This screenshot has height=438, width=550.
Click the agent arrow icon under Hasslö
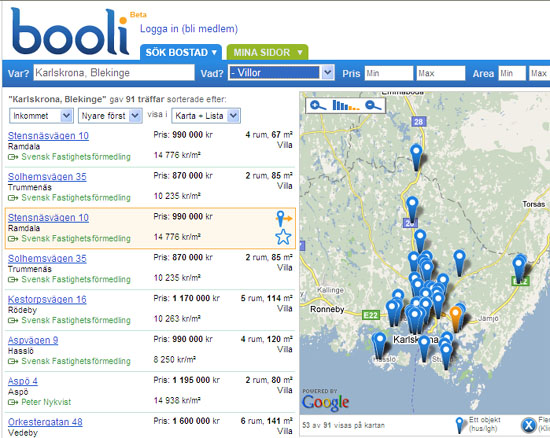click(13, 361)
